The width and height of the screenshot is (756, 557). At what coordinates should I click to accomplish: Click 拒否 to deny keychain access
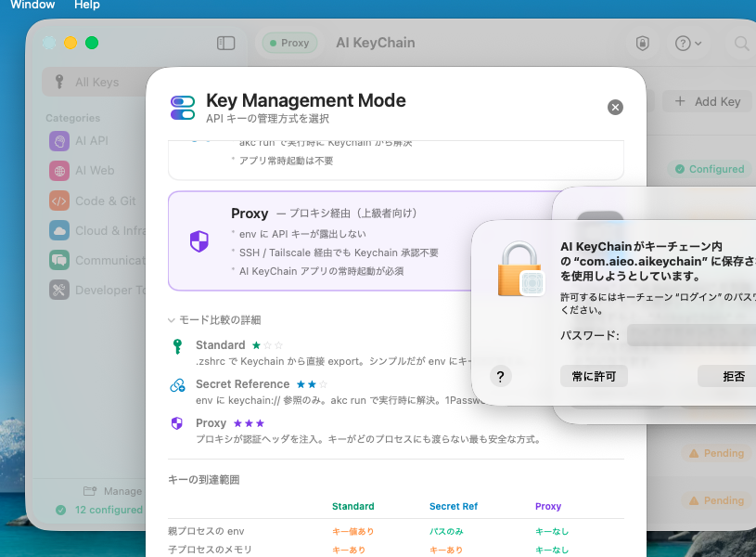[733, 376]
